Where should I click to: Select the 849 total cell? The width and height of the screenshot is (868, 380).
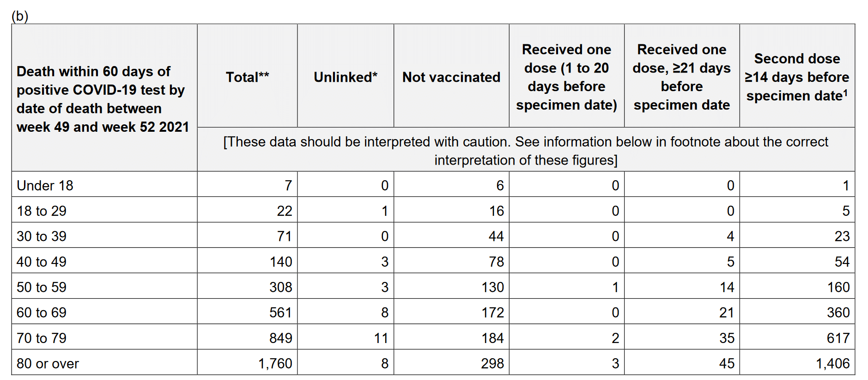(280, 338)
